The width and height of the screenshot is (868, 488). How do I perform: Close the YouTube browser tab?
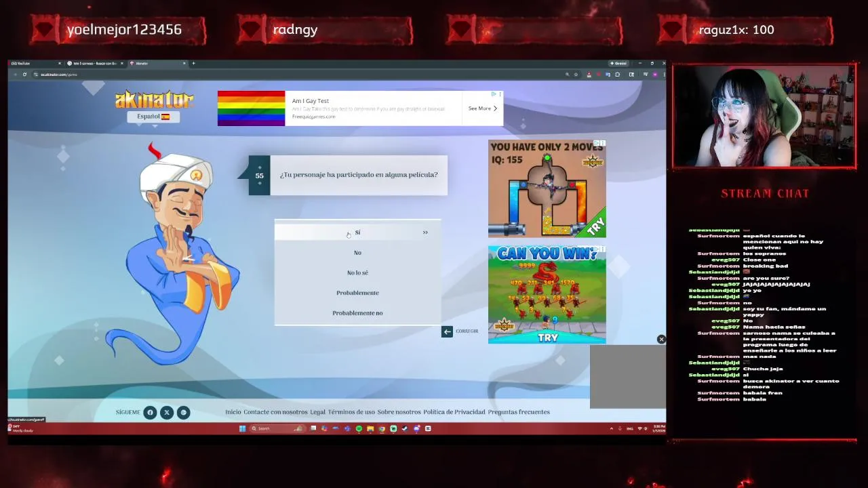click(60, 63)
